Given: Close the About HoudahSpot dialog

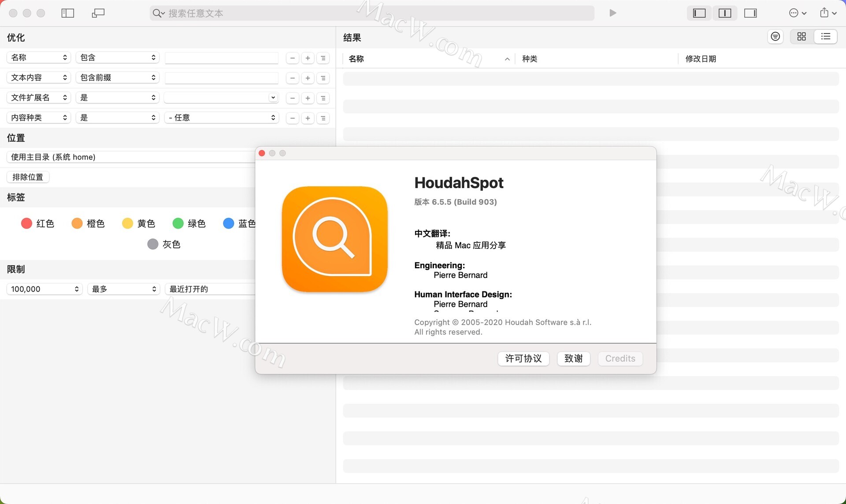Looking at the screenshot, I should coord(262,153).
